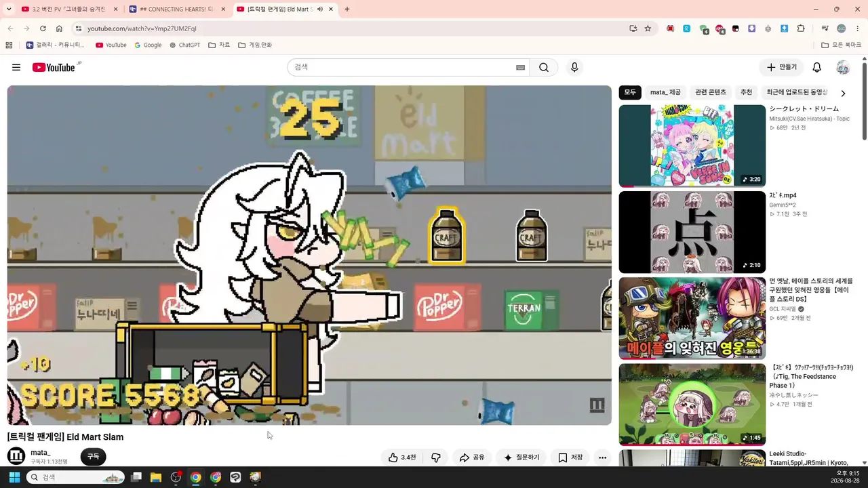Image resolution: width=868 pixels, height=488 pixels.
Task: Open Chrome extensions puzzle menu
Action: (x=801, y=28)
